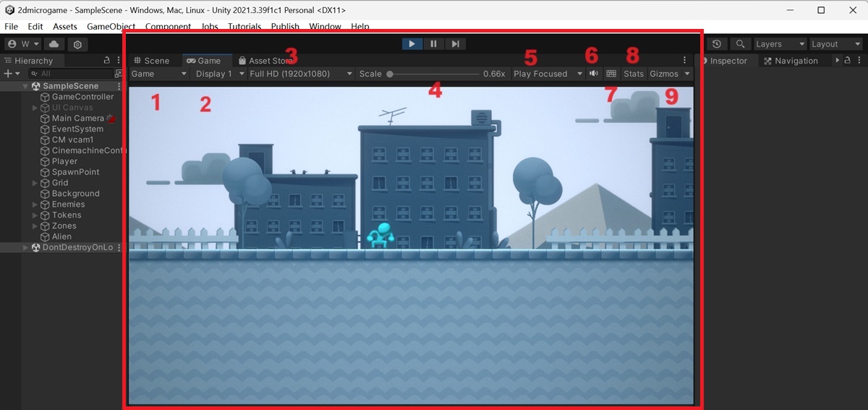Open SampleScene's kebab menu
The height and width of the screenshot is (410, 868).
pos(119,86)
